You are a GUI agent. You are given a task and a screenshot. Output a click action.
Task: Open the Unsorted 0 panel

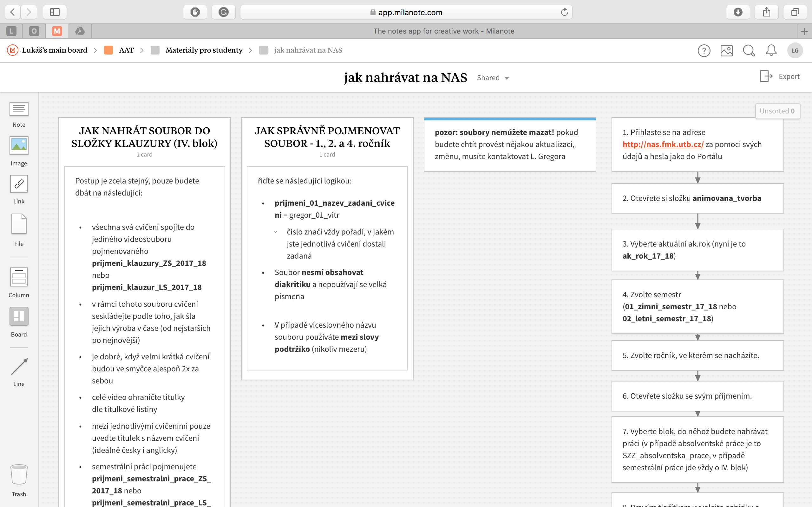[x=777, y=111]
